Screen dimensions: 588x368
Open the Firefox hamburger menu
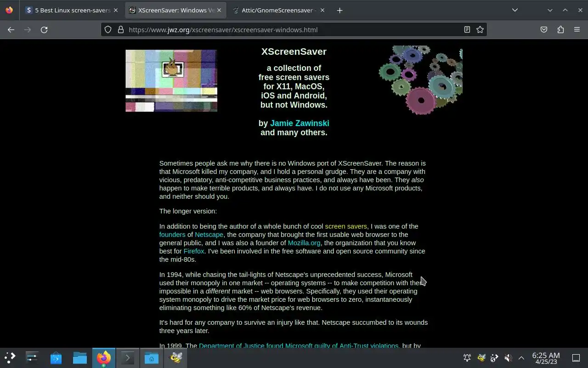[577, 29]
